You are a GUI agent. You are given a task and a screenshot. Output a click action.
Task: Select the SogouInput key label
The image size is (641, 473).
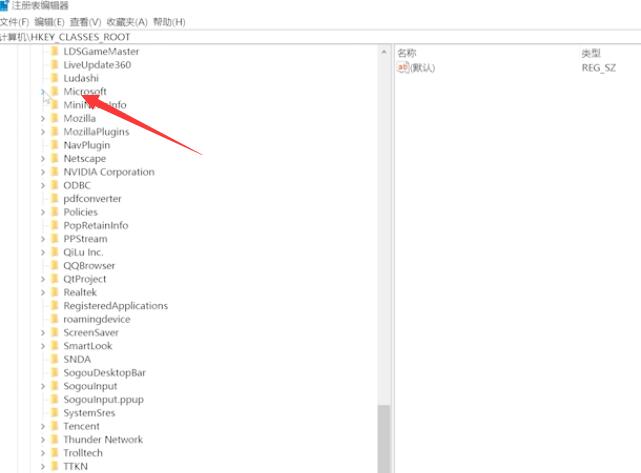tap(90, 386)
